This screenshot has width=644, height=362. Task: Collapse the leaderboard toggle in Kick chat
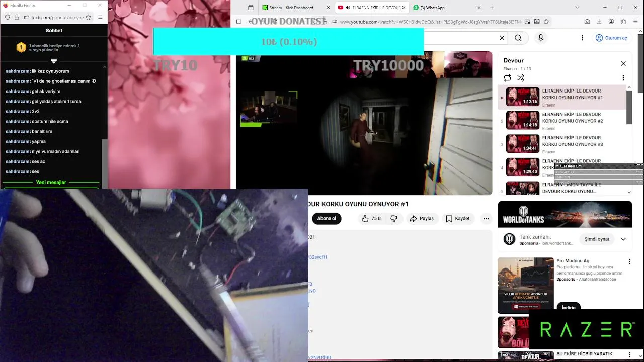tap(54, 61)
